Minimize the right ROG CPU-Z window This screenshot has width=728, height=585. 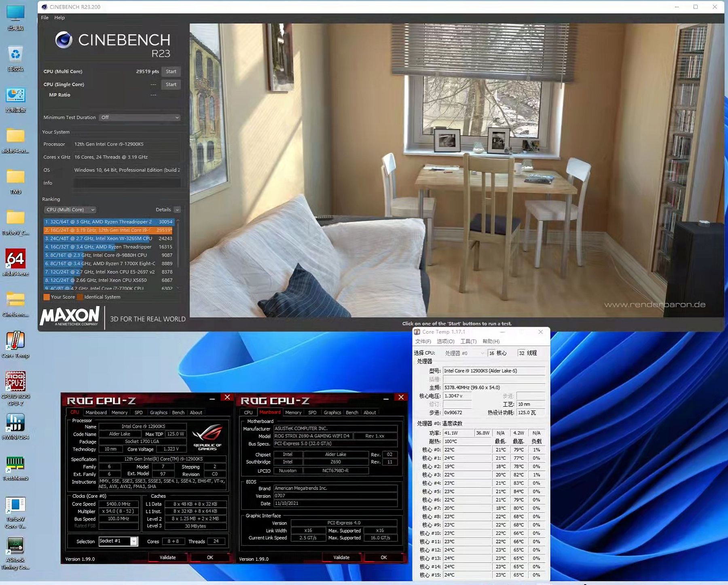386,399
